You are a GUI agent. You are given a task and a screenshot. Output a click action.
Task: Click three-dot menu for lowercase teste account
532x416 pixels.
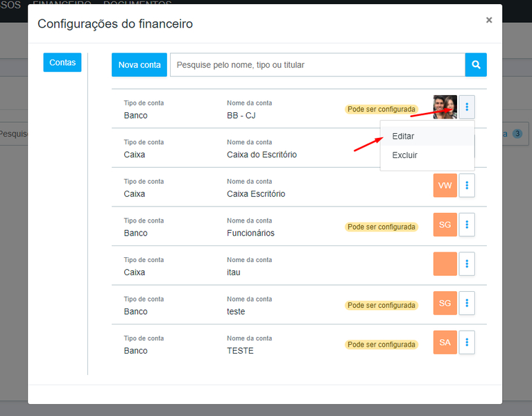tap(467, 303)
